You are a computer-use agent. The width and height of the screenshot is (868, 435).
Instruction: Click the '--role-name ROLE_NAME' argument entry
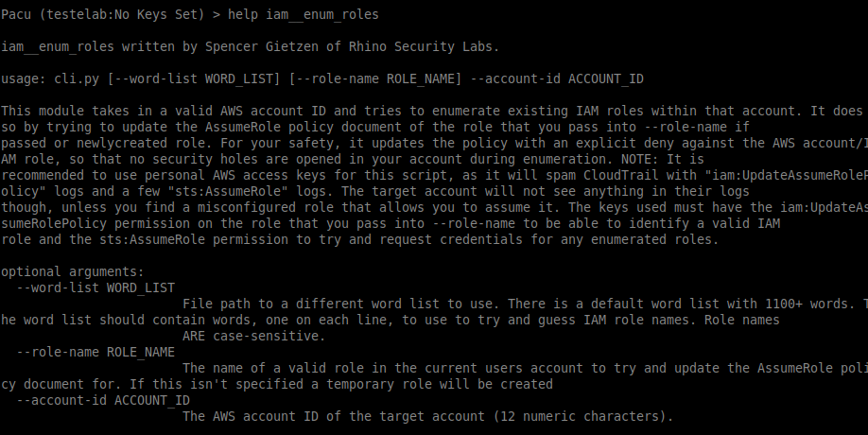coord(95,352)
